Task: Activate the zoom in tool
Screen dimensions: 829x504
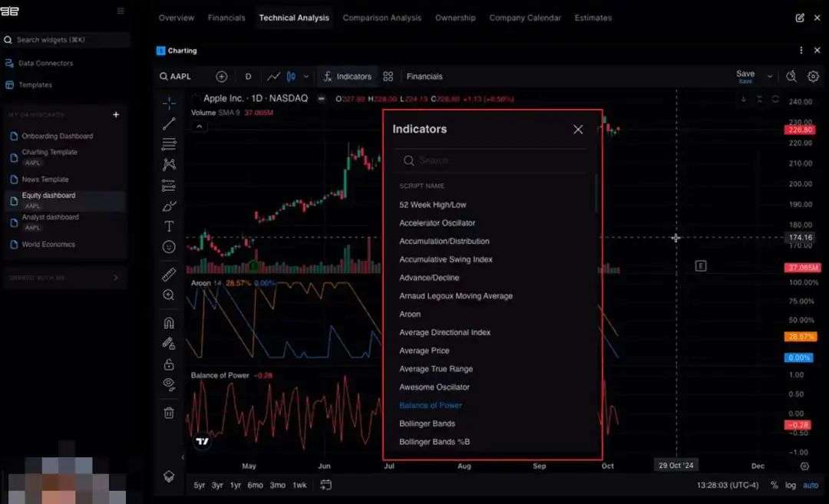Action: (x=169, y=295)
